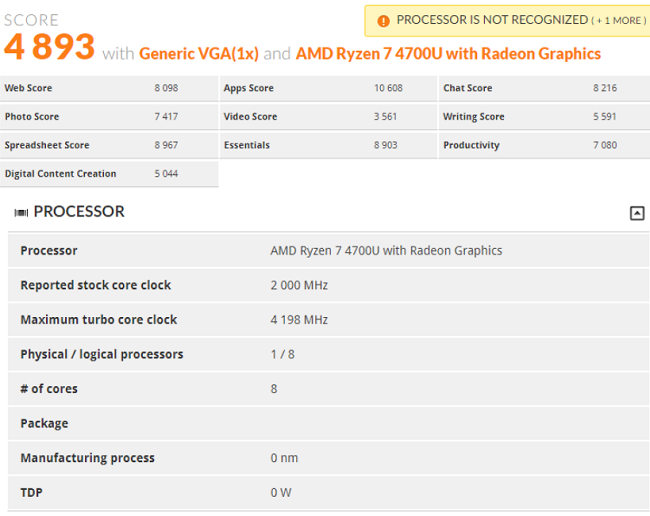Viewport: 650px width, 516px height.
Task: Click the PROCESSOR section heading text
Action: (79, 212)
